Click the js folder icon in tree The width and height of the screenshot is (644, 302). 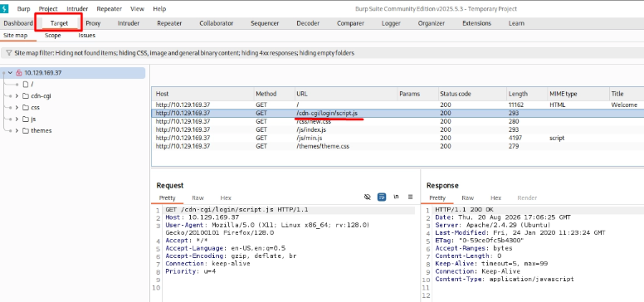click(x=26, y=119)
